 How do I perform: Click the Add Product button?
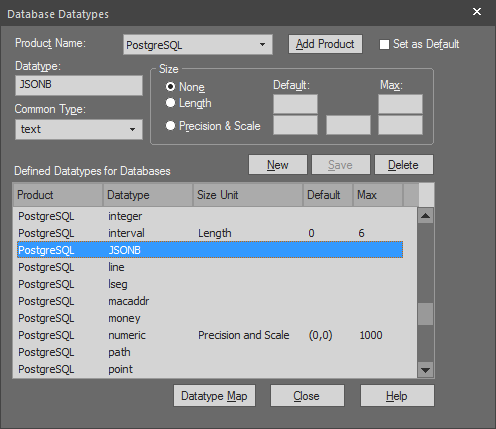point(325,44)
